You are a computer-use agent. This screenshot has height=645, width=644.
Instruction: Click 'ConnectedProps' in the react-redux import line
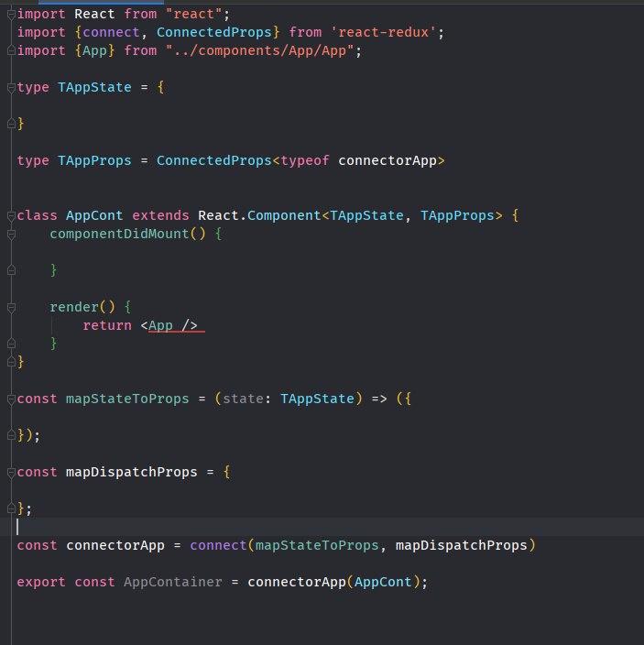tap(213, 32)
